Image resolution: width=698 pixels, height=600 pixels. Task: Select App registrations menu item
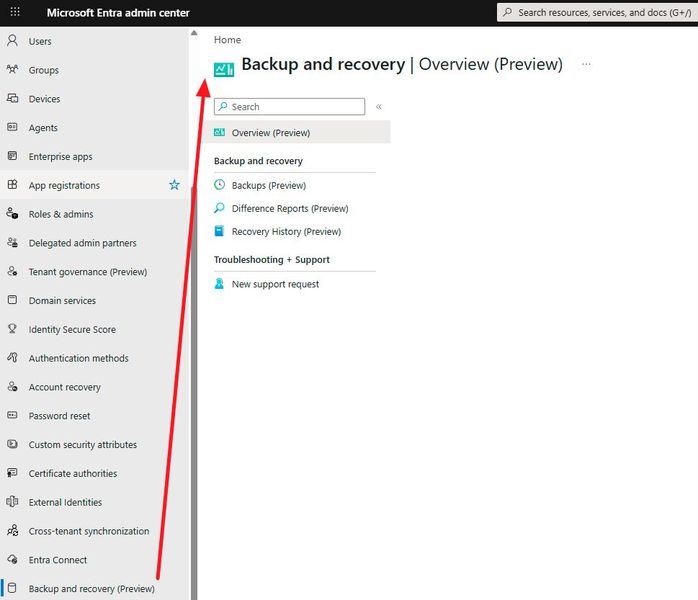pyautogui.click(x=94, y=185)
